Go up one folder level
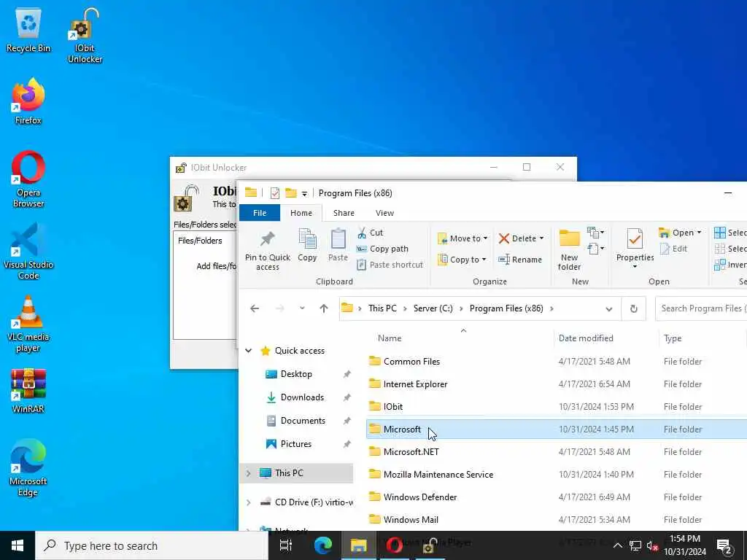The height and width of the screenshot is (560, 747). coord(324,308)
